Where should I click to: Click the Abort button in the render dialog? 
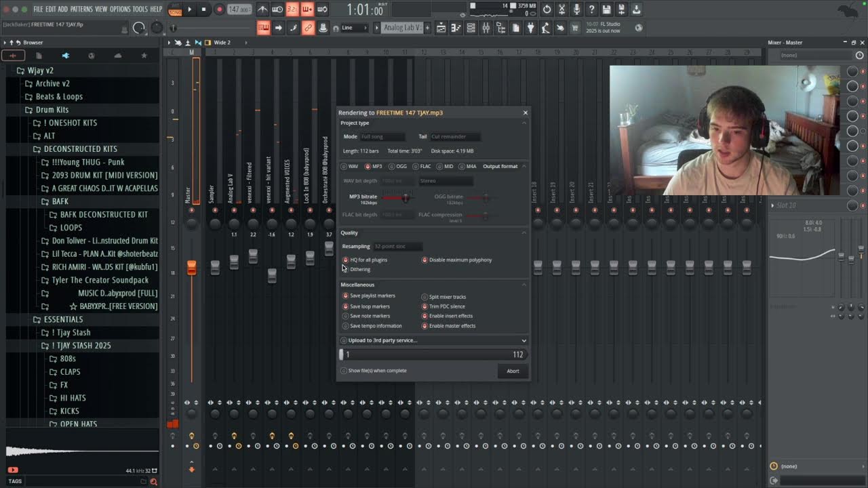513,371
